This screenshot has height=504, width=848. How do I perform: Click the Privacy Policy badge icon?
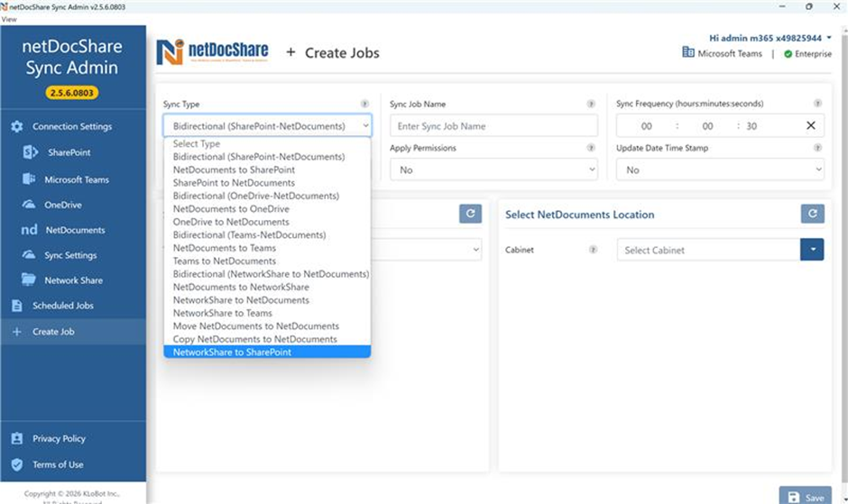point(17,438)
